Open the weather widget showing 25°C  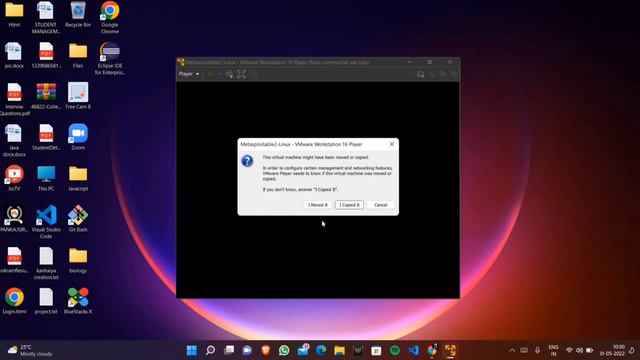(x=31, y=350)
